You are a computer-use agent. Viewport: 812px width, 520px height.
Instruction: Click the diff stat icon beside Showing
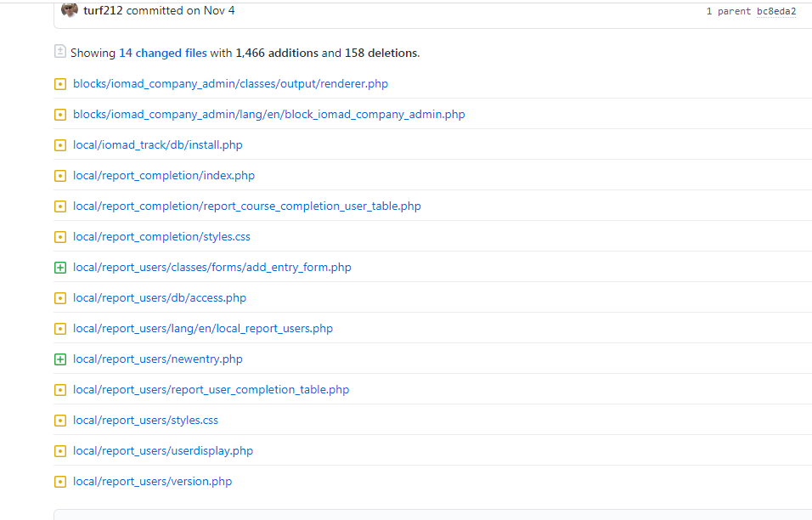(60, 51)
